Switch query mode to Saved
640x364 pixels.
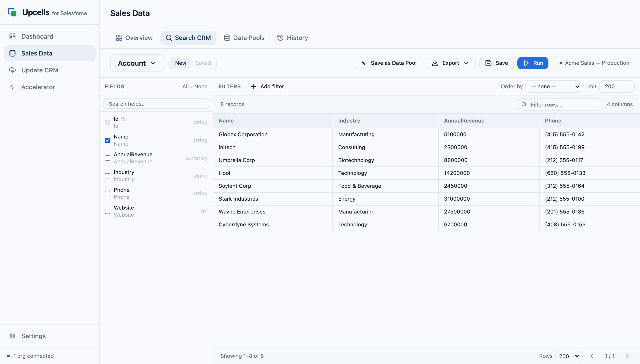point(203,63)
